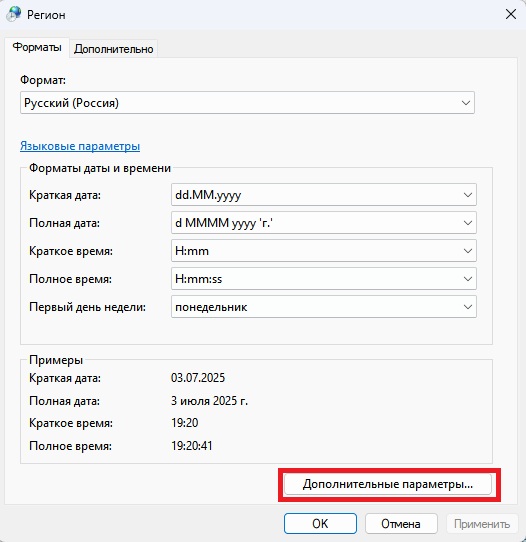The image size is (526, 542).
Task: Click the Дополнительные параметры button
Action: tap(388, 484)
